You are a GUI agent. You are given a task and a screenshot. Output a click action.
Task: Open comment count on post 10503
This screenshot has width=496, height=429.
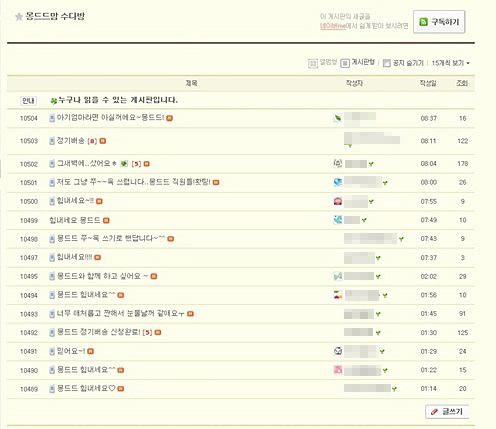(92, 141)
